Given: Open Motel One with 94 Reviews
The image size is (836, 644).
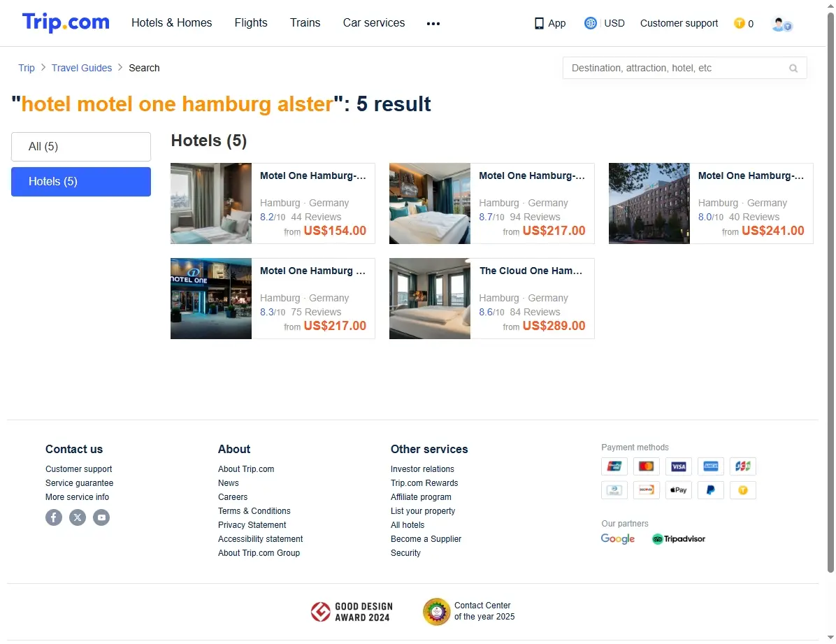Looking at the screenshot, I should (491, 203).
